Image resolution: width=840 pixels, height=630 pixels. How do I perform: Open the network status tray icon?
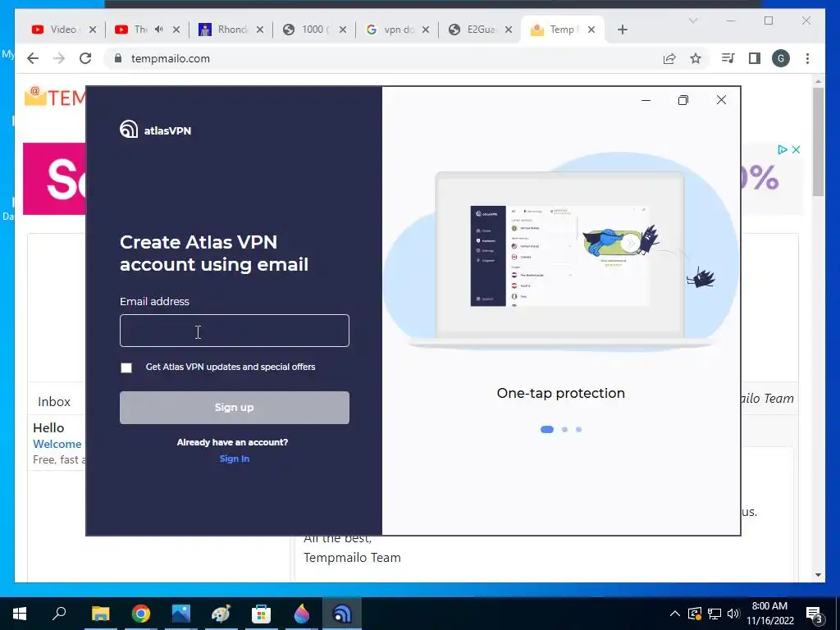tap(714, 614)
